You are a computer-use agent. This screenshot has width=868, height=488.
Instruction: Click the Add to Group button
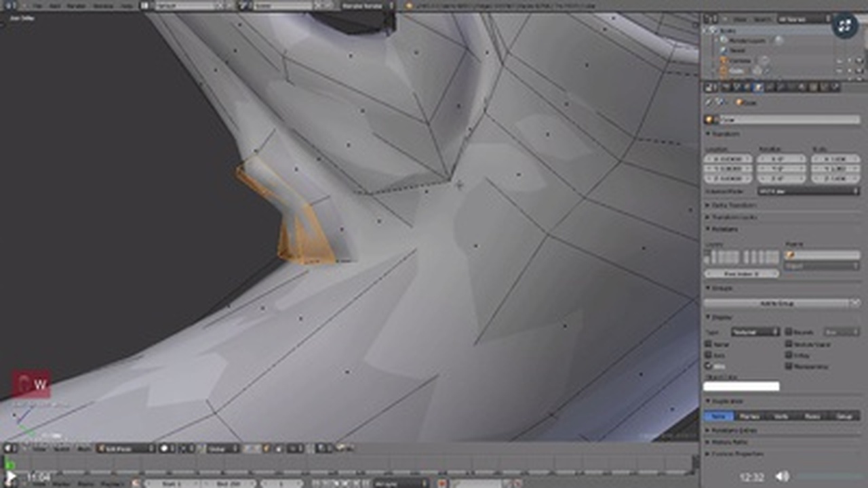click(x=781, y=303)
